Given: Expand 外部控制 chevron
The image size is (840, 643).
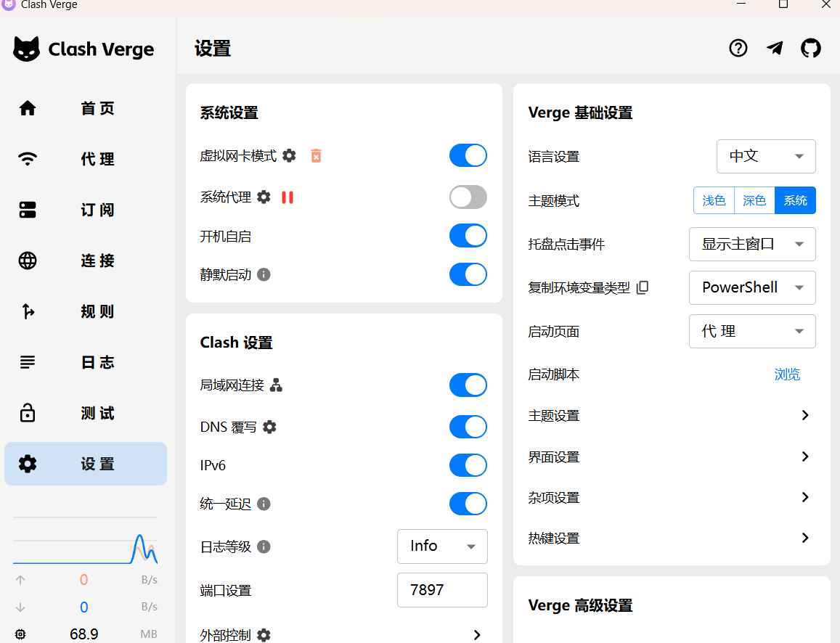Looking at the screenshot, I should (x=477, y=635).
